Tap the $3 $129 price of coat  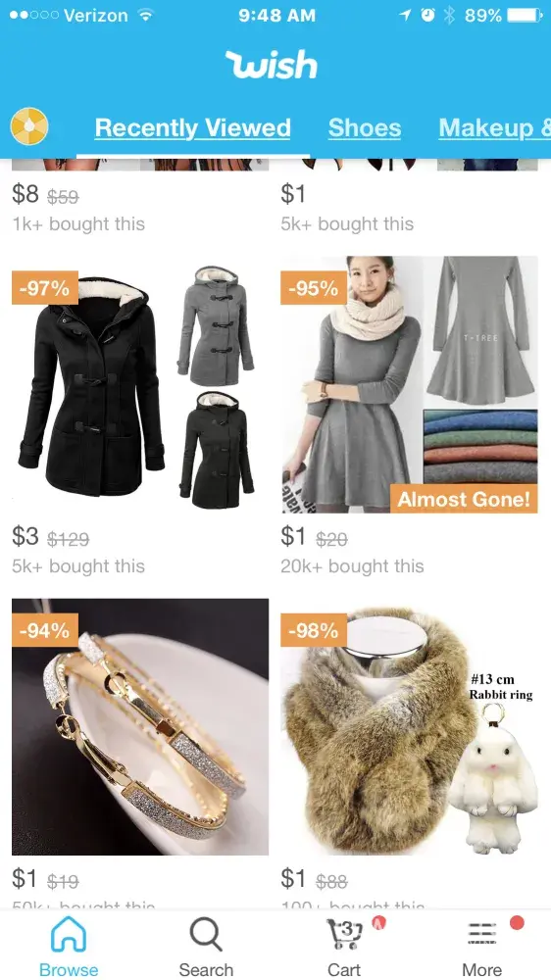click(50, 537)
